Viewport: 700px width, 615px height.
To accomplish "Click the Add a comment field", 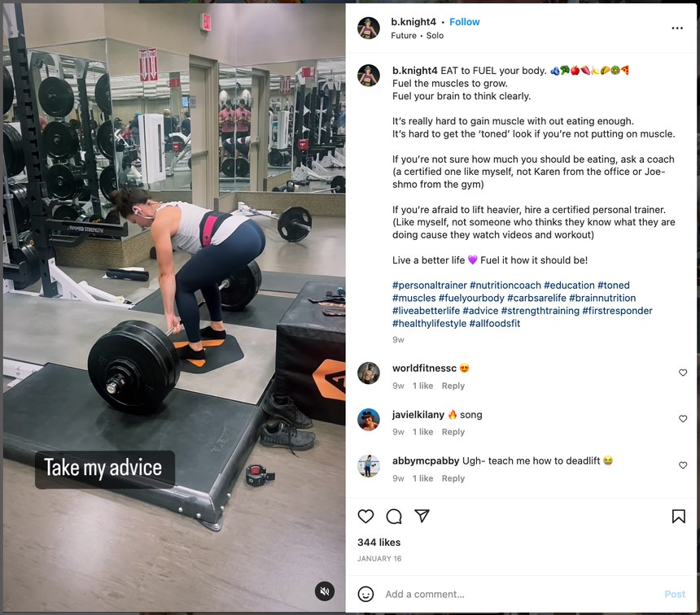I will pos(520,594).
